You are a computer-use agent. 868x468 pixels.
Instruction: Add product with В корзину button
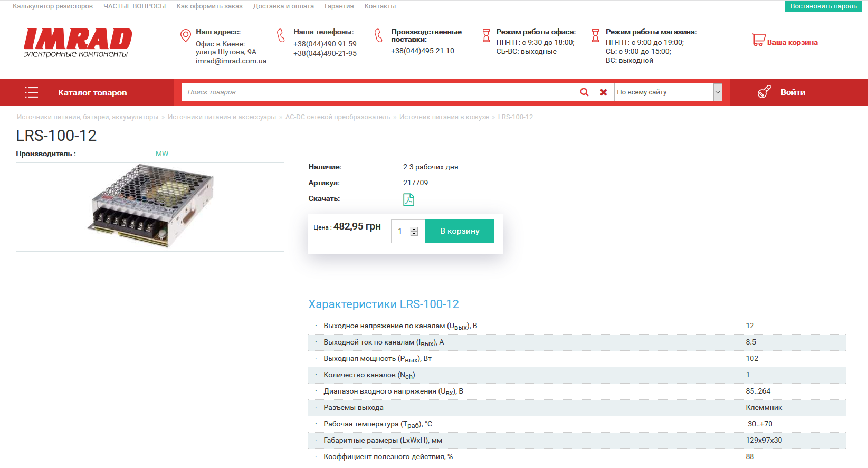[x=460, y=231]
